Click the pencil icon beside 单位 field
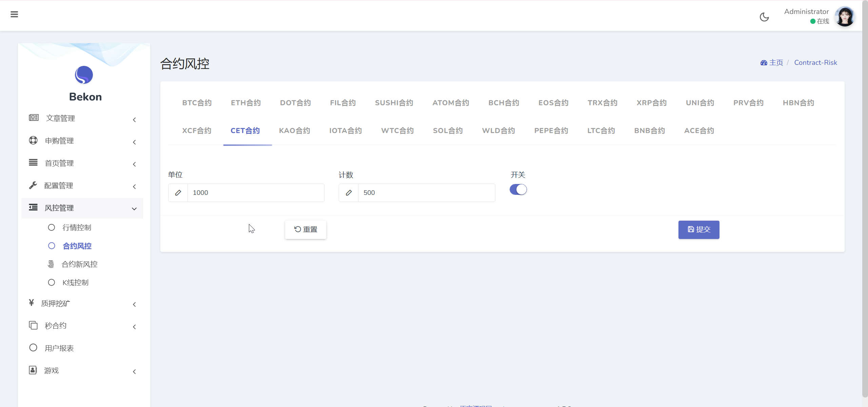Viewport: 868px width, 407px height. (x=178, y=192)
